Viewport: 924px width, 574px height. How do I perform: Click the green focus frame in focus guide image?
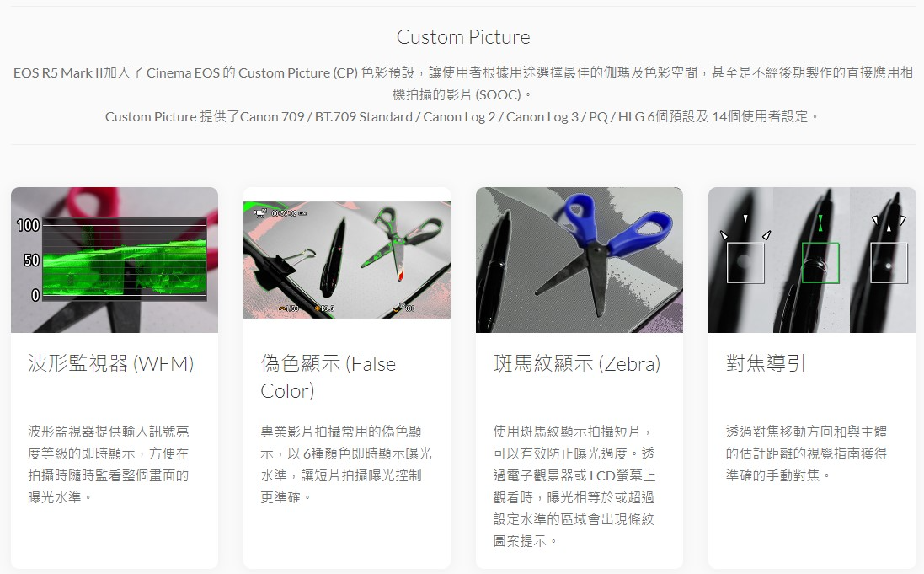tap(820, 262)
